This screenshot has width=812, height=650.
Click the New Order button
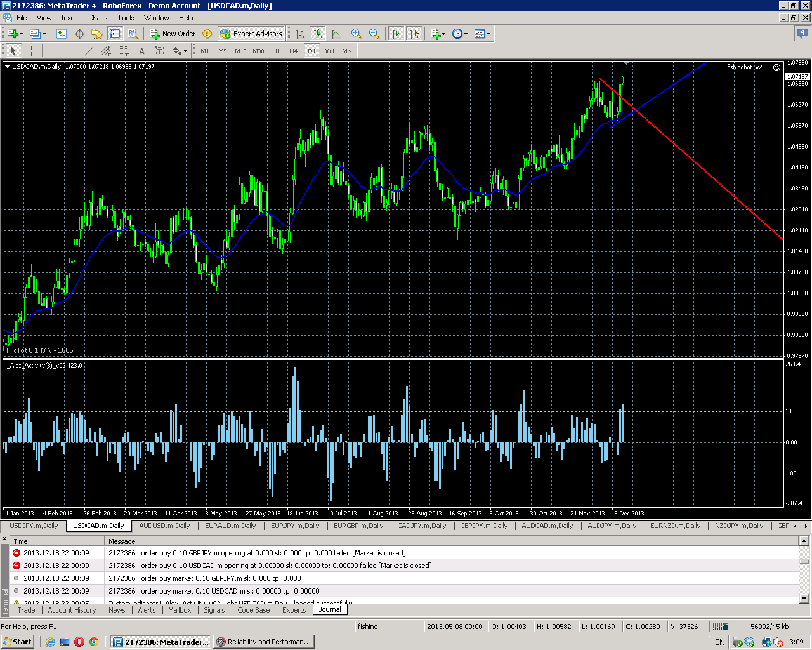point(173,34)
